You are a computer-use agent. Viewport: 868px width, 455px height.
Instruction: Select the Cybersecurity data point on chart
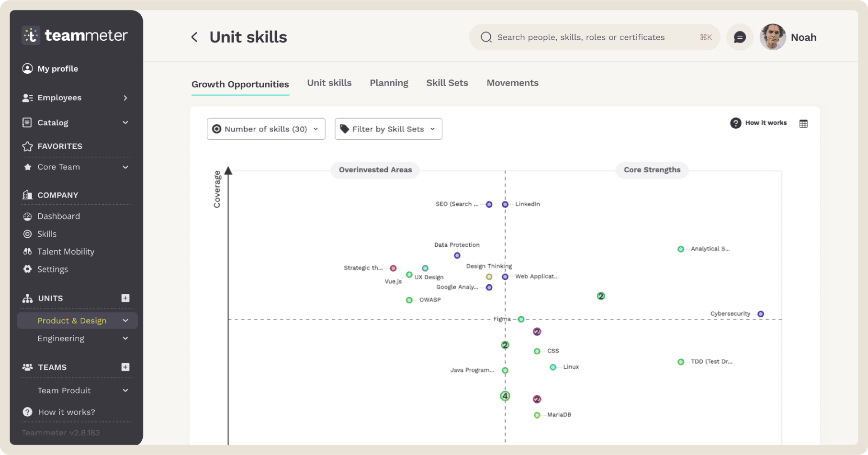(760, 314)
